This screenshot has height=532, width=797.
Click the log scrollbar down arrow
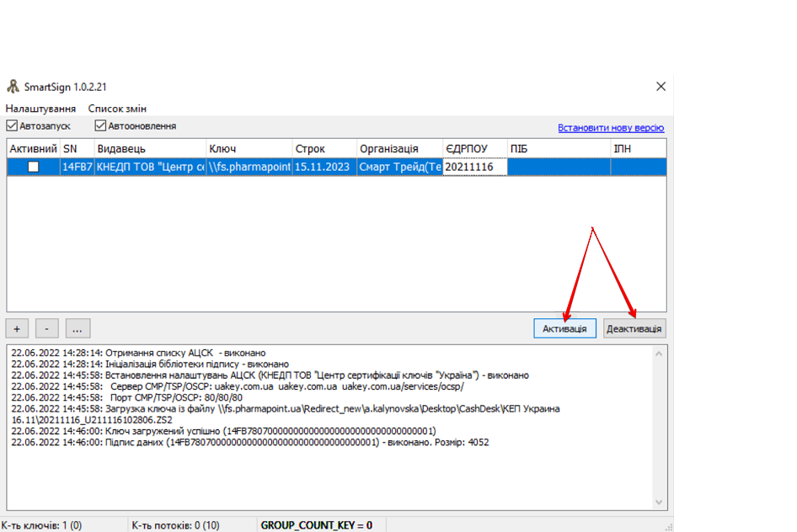pyautogui.click(x=660, y=502)
